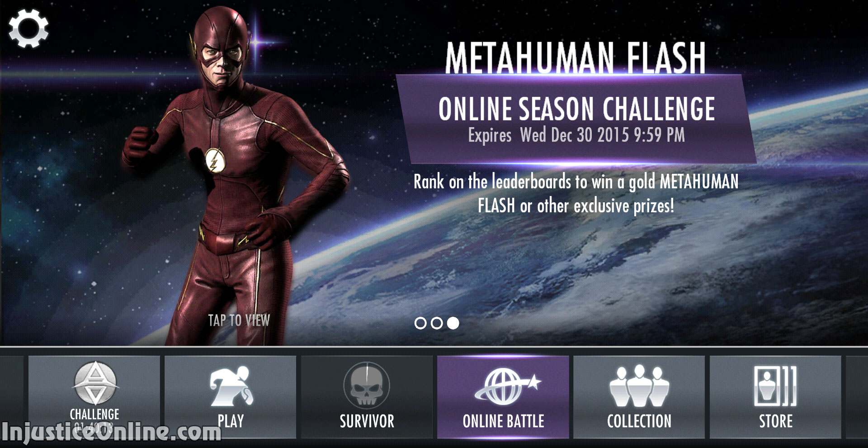This screenshot has width=868, height=448.
Task: Click the PLAY menu label
Action: 231,421
